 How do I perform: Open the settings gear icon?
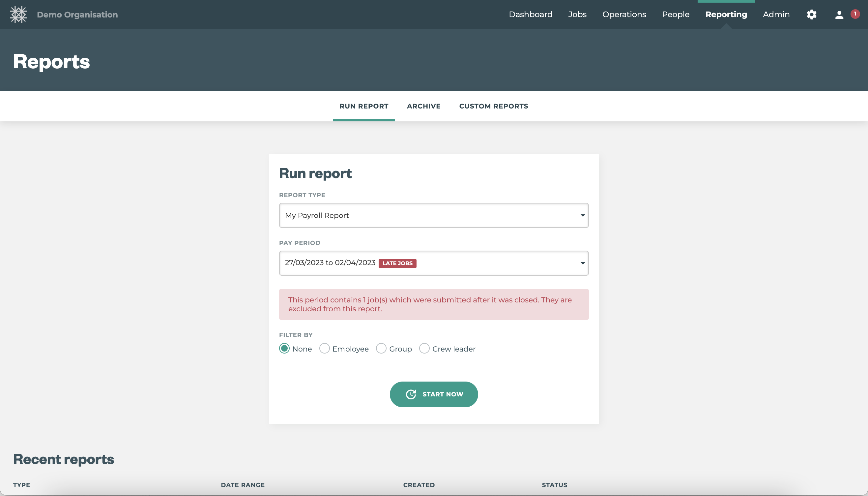coord(812,15)
